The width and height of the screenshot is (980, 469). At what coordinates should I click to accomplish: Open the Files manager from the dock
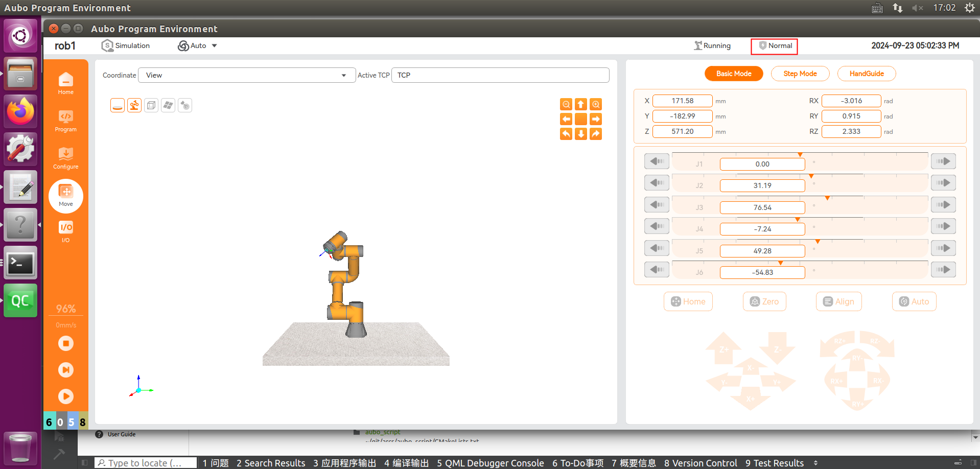tap(20, 74)
